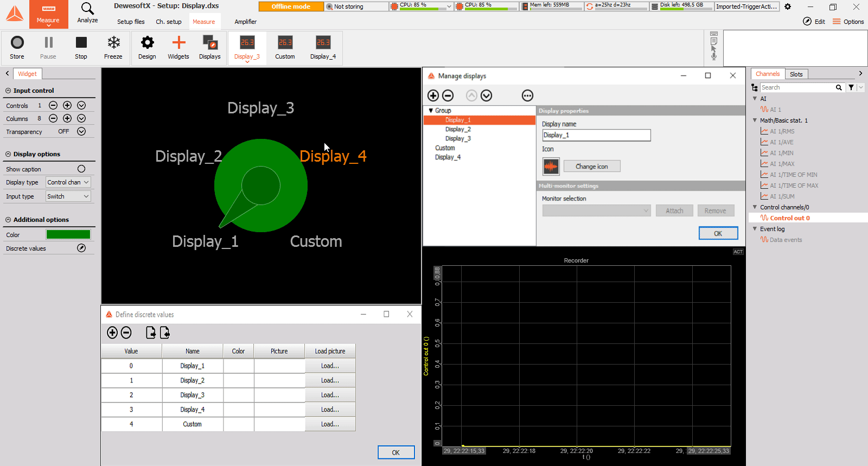Toggle Show caption option
The height and width of the screenshot is (466, 868).
click(x=81, y=169)
